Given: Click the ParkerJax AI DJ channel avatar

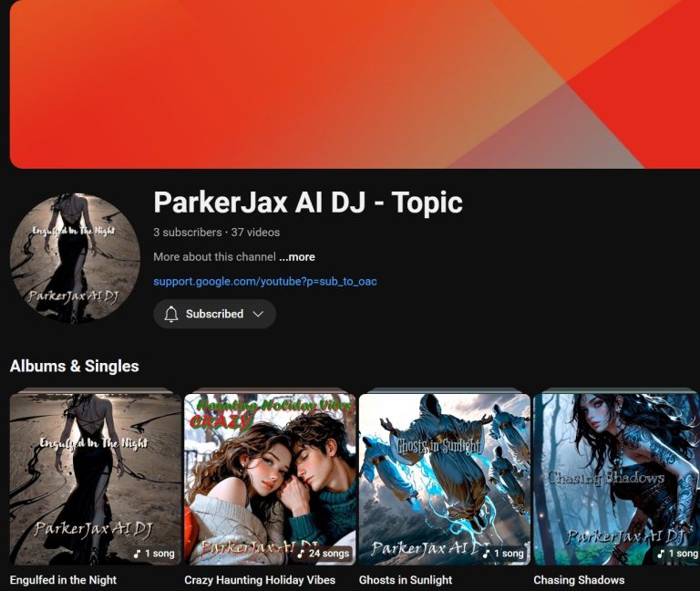Looking at the screenshot, I should pos(75,258).
